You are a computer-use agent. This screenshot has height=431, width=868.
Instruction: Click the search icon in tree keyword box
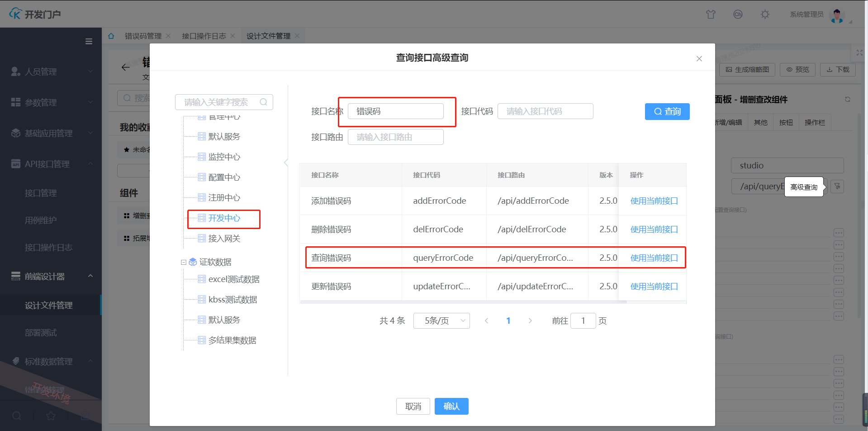[x=263, y=102]
